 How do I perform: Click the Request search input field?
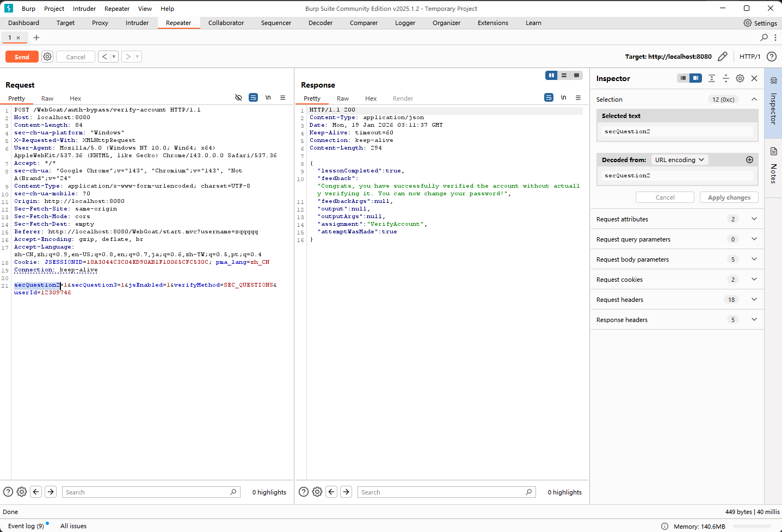pos(147,492)
